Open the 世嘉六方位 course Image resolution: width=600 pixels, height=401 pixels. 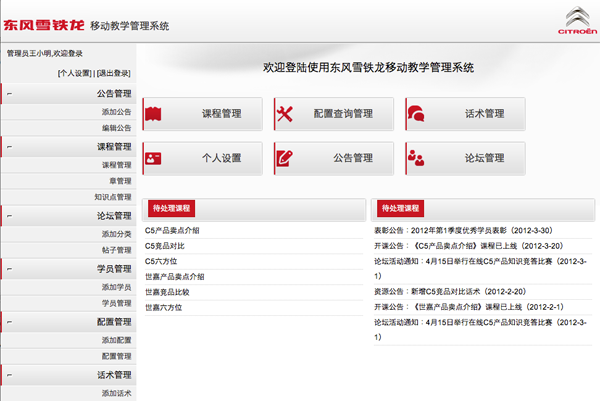tap(163, 308)
